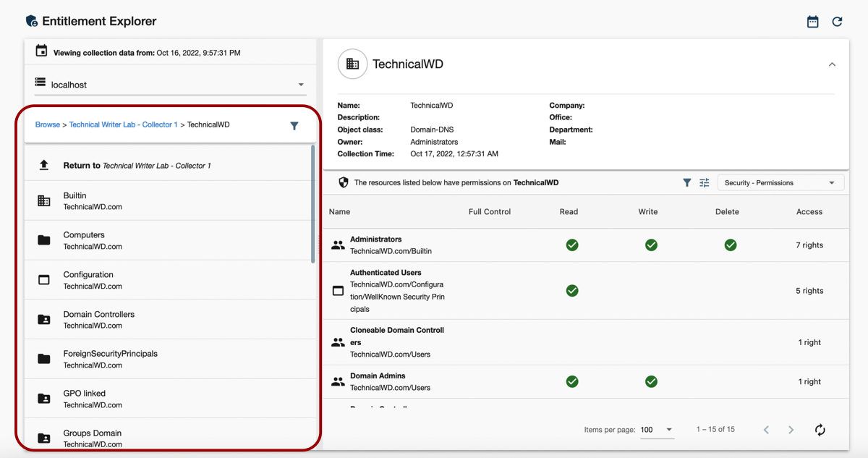This screenshot has width=868, height=458.
Task: Click the Builtin domain icon
Action: (x=44, y=201)
